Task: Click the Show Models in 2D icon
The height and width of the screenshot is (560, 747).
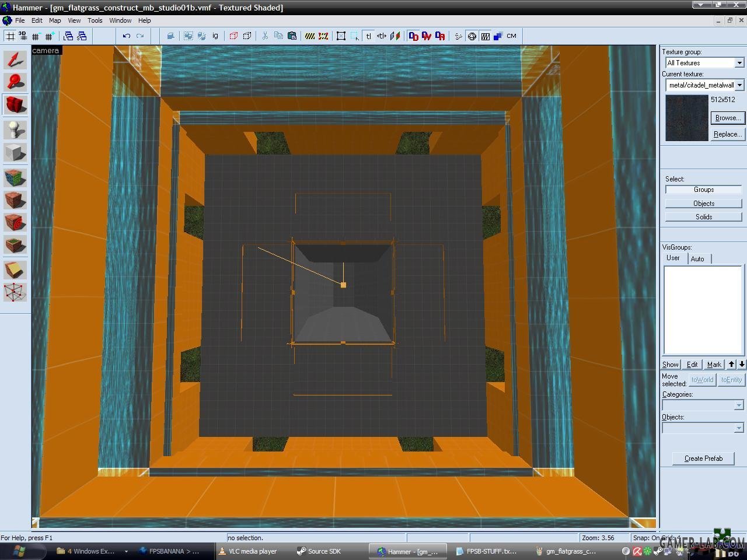Action: [x=472, y=36]
